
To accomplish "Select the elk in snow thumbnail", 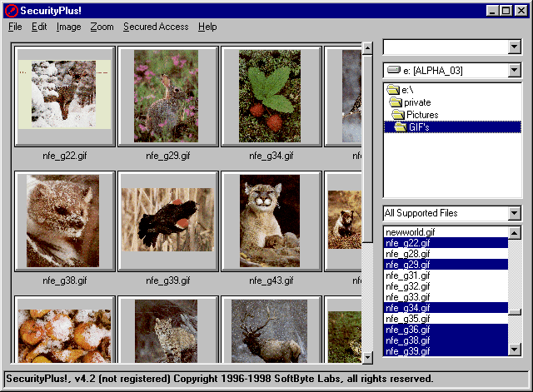I will coord(271,330).
